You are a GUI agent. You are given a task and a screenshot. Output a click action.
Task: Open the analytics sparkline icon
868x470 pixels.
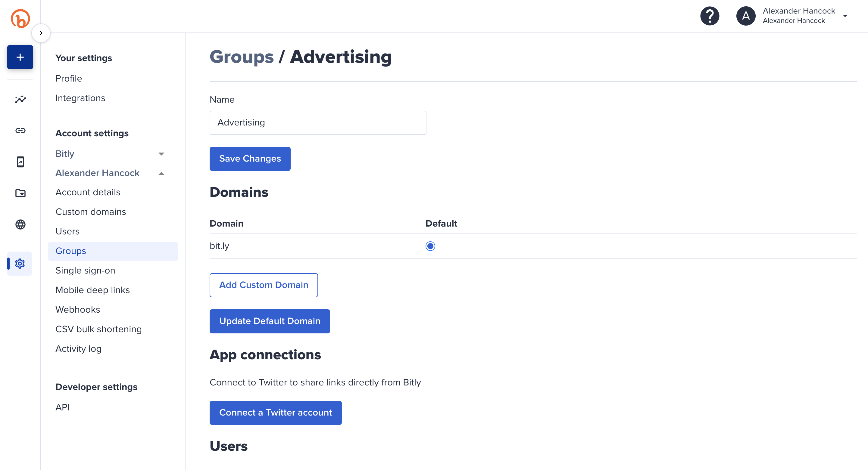pyautogui.click(x=20, y=99)
